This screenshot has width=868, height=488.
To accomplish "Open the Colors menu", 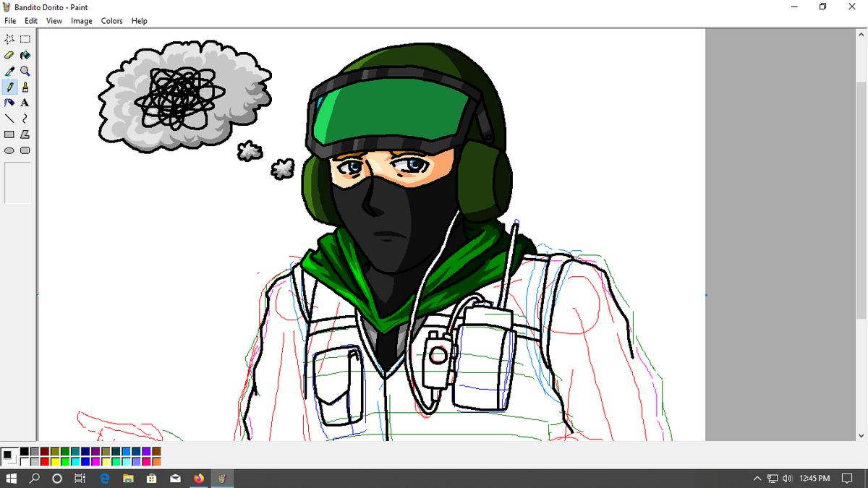I will pos(111,21).
